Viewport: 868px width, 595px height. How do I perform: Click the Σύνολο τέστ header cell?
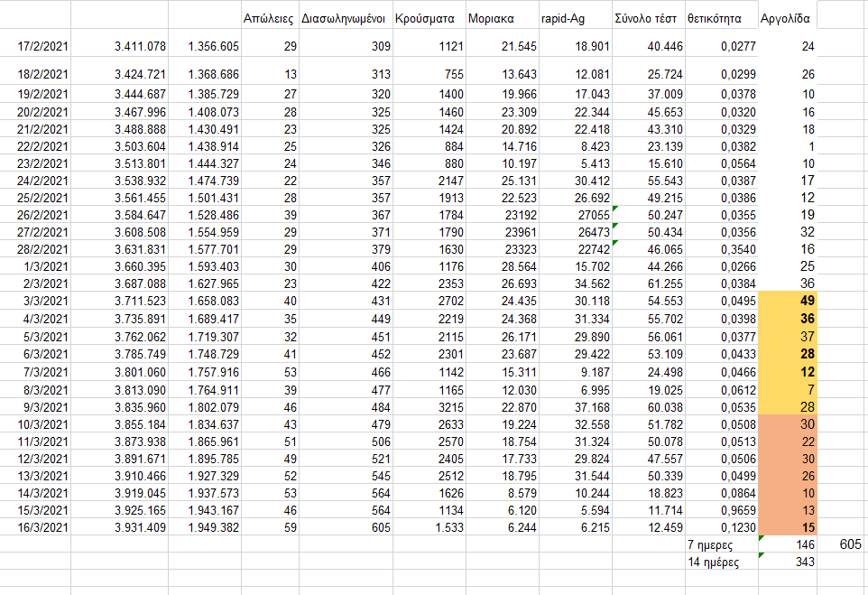(646, 18)
